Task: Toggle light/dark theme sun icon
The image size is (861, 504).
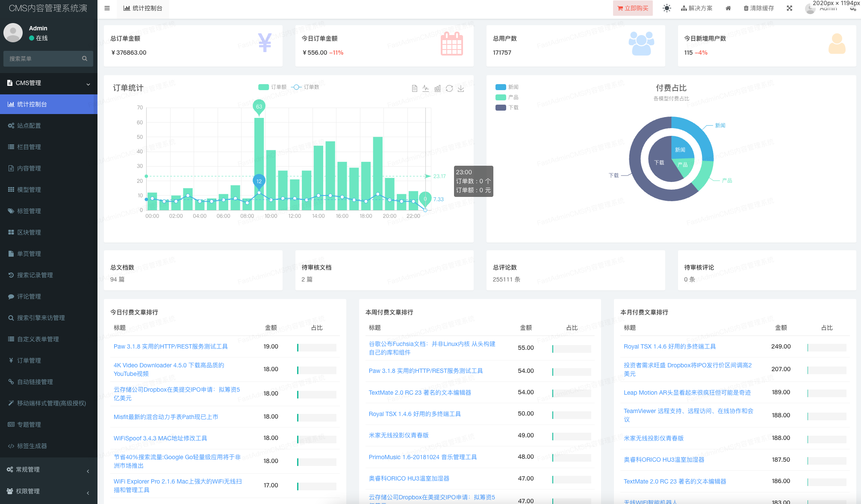Action: pyautogui.click(x=666, y=8)
